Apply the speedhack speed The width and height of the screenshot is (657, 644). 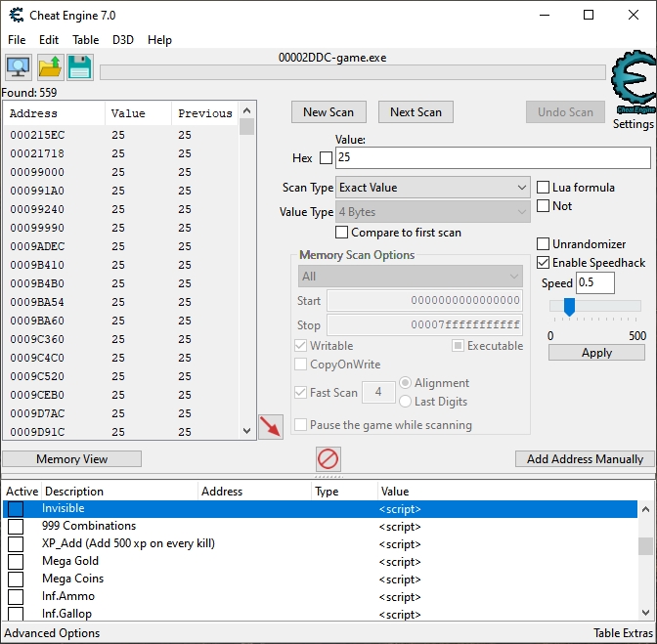[596, 353]
